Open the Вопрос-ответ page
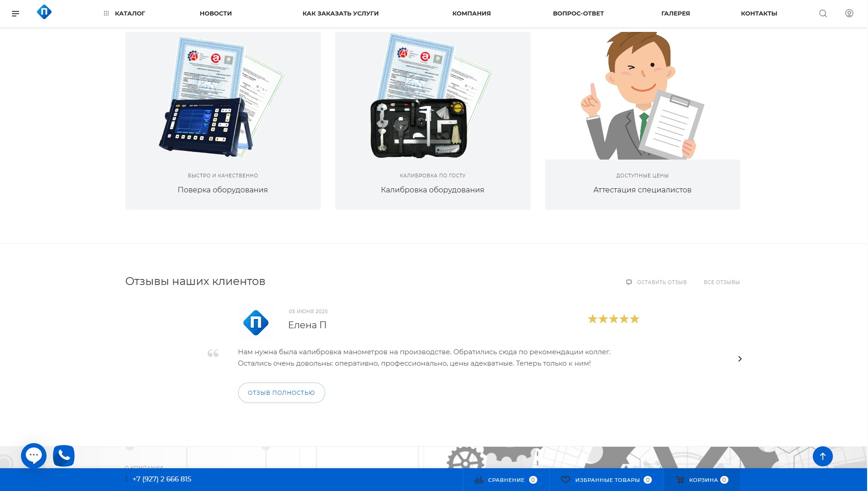This screenshot has height=491, width=868. pyautogui.click(x=578, y=14)
